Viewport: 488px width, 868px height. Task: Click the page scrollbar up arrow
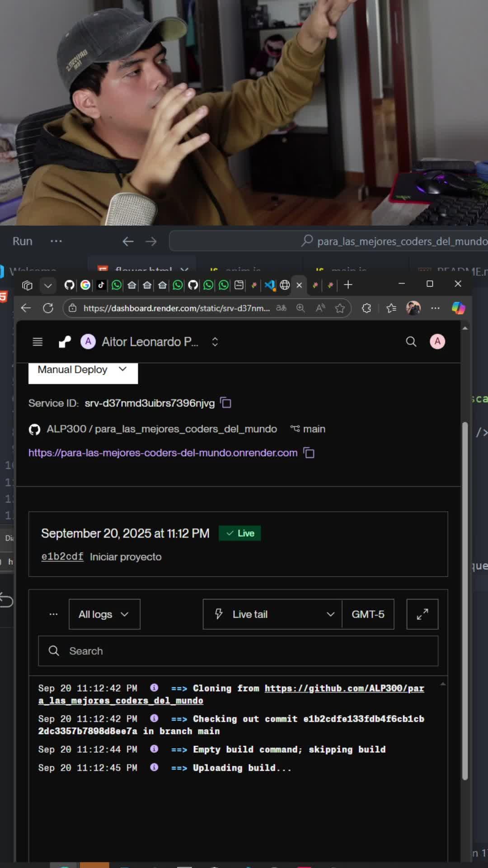(x=465, y=328)
